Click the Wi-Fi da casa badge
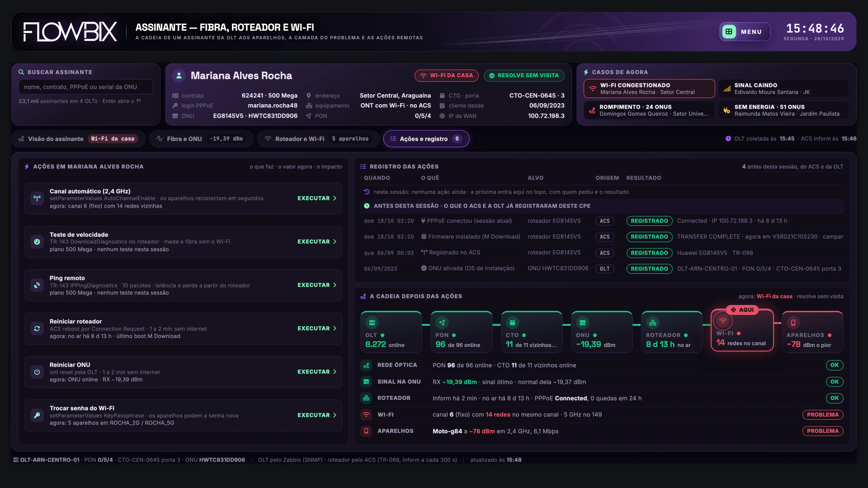Screen dimensions: 868x488 pos(446,76)
